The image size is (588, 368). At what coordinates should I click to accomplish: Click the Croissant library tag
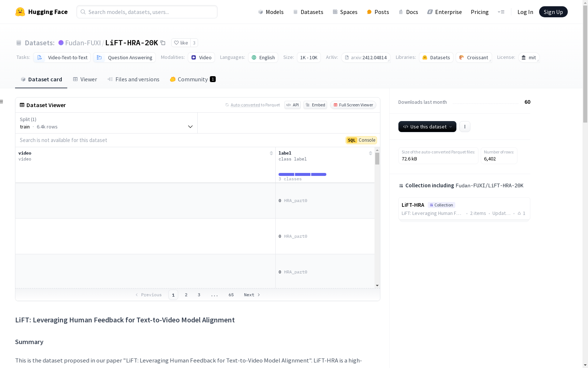[474, 57]
